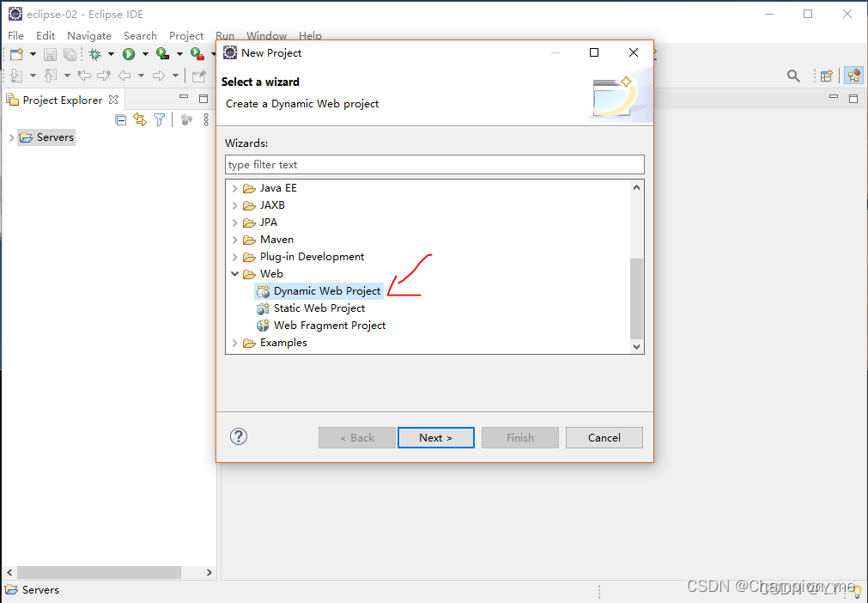Click the green Run button icon
Viewport: 868px width, 603px height.
pos(129,54)
